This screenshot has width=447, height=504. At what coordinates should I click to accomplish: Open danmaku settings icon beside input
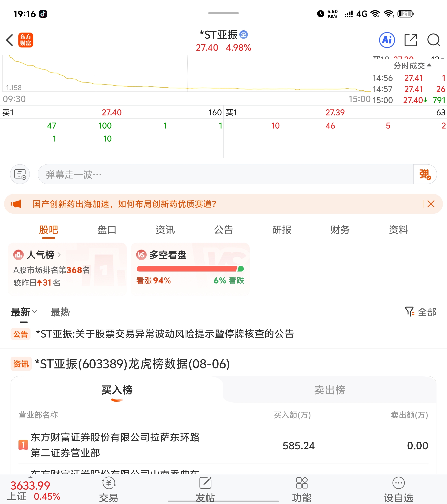pos(20,174)
